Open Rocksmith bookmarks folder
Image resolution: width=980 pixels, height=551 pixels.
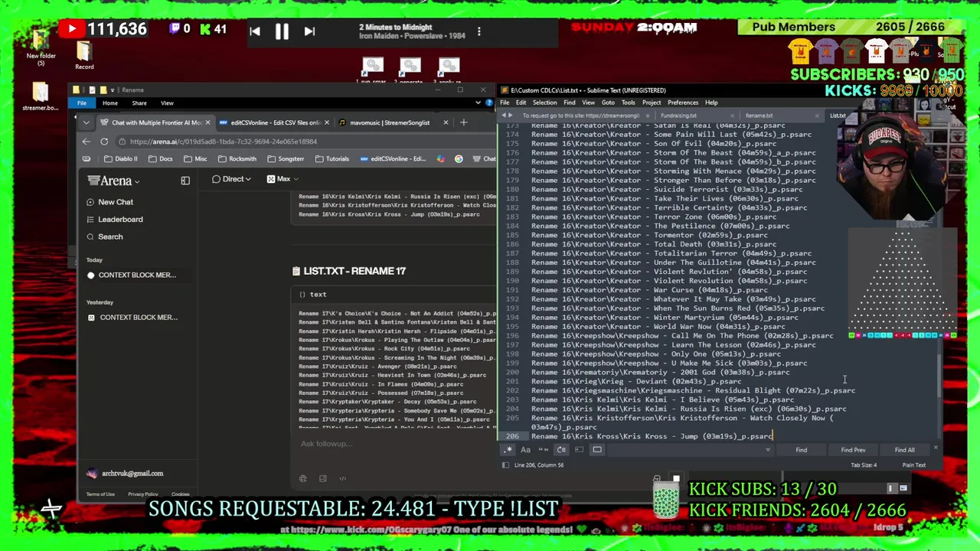[237, 159]
